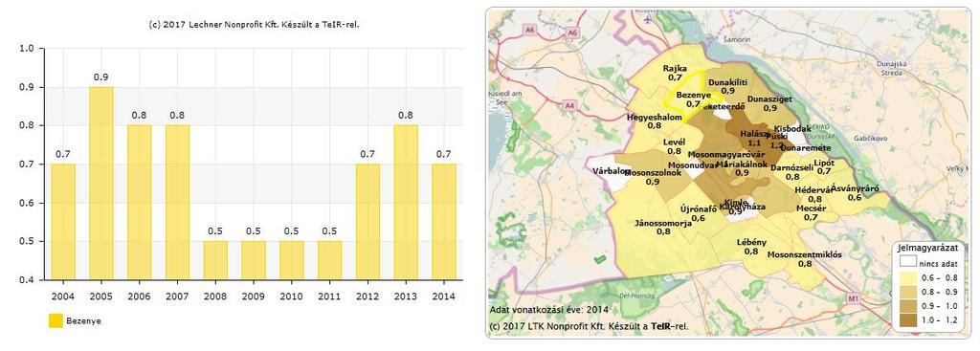Click the Rajka label on the map
The height and width of the screenshot is (351, 980).
(675, 69)
